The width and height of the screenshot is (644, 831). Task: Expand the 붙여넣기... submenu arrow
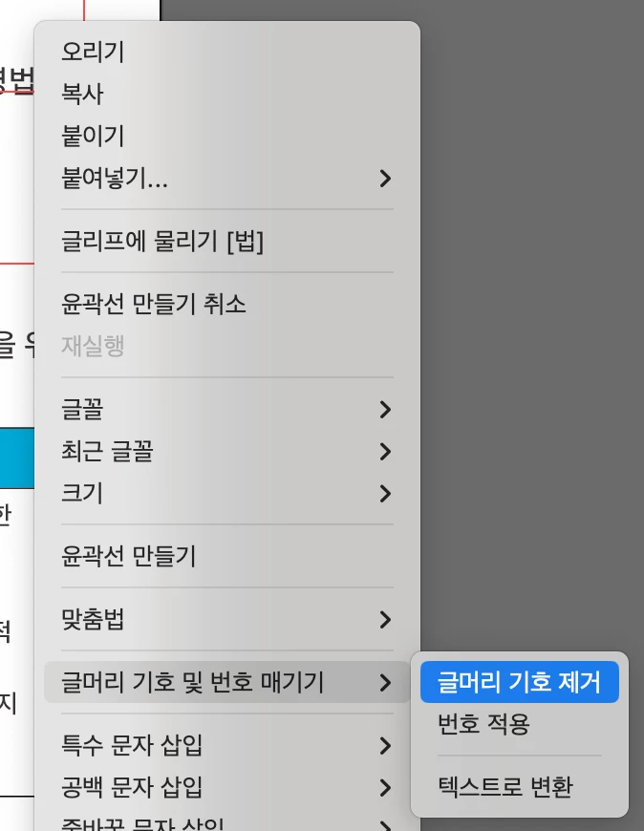point(385,179)
